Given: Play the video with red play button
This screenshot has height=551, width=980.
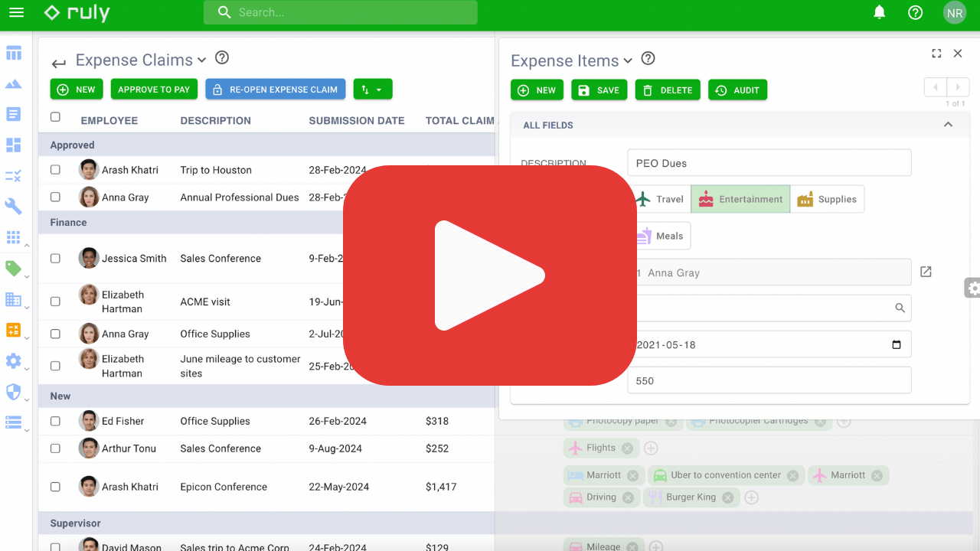Looking at the screenshot, I should click(x=490, y=275).
